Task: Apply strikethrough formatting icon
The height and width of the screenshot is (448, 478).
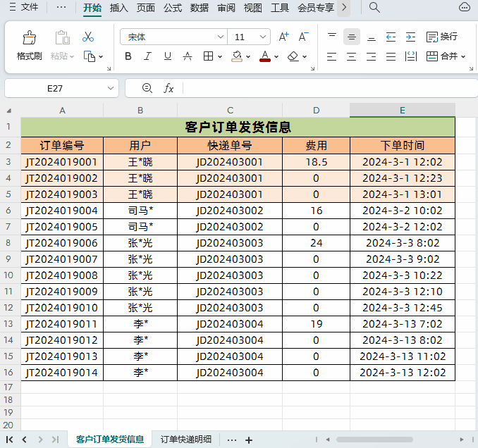Action: (187, 56)
